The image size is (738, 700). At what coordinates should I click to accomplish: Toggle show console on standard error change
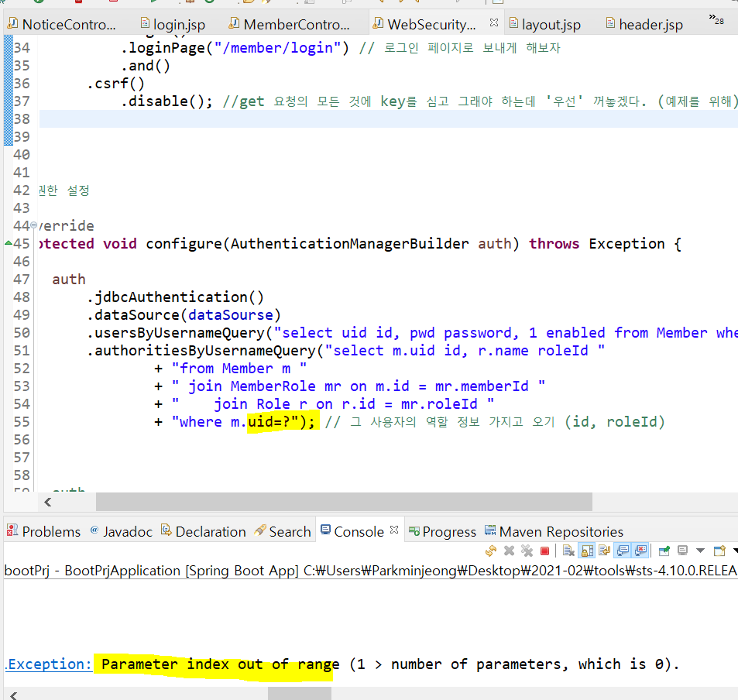tap(640, 551)
